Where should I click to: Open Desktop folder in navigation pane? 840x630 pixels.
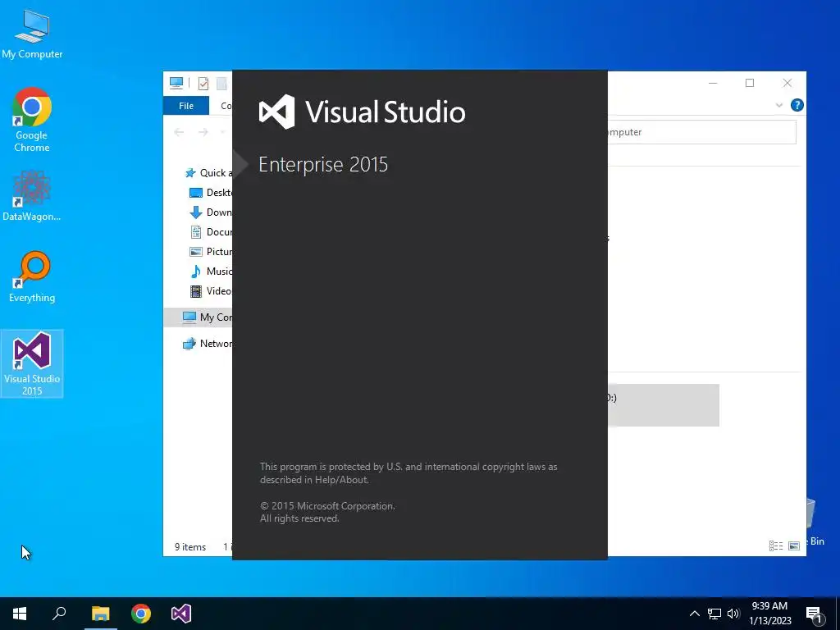211,192
